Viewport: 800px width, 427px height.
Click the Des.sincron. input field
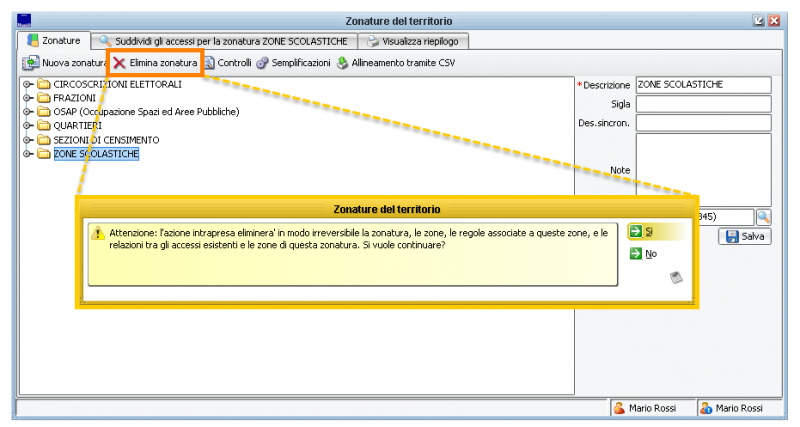click(x=703, y=123)
